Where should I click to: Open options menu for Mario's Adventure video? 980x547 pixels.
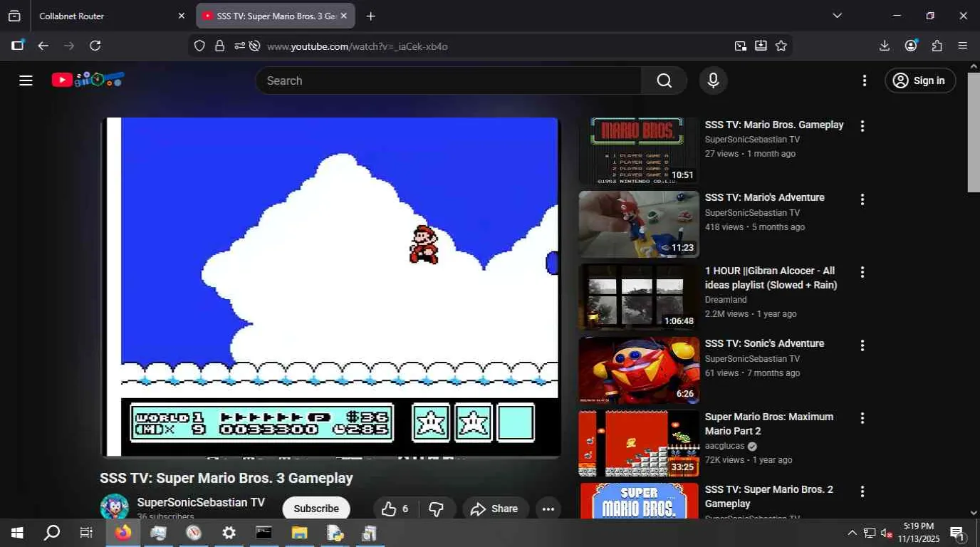click(862, 199)
